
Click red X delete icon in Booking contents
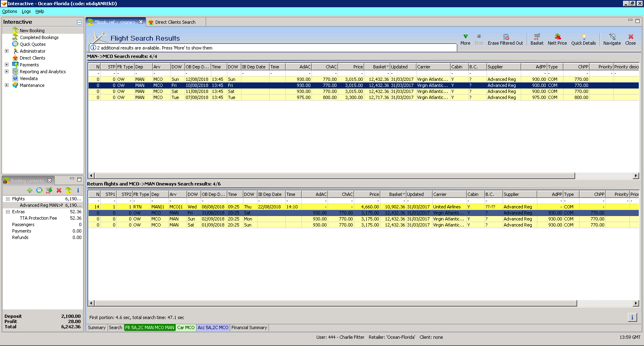coord(59,190)
